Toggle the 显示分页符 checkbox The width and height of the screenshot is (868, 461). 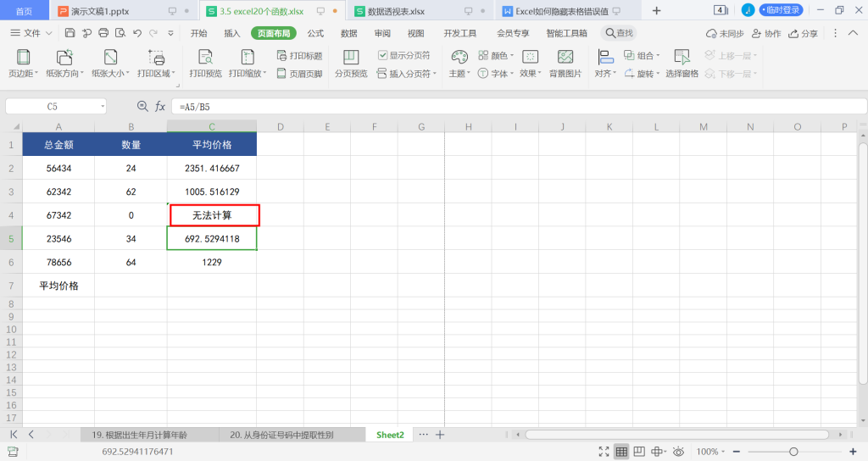pyautogui.click(x=382, y=55)
